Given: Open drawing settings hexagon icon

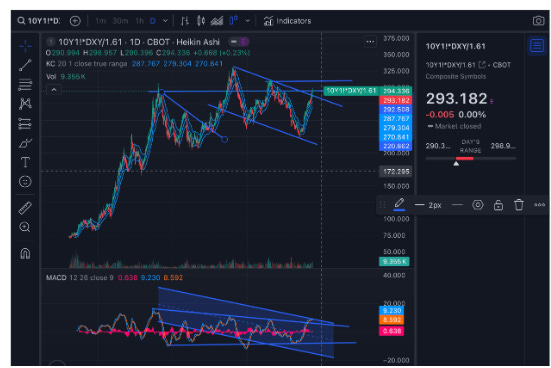Looking at the screenshot, I should pos(478,205).
